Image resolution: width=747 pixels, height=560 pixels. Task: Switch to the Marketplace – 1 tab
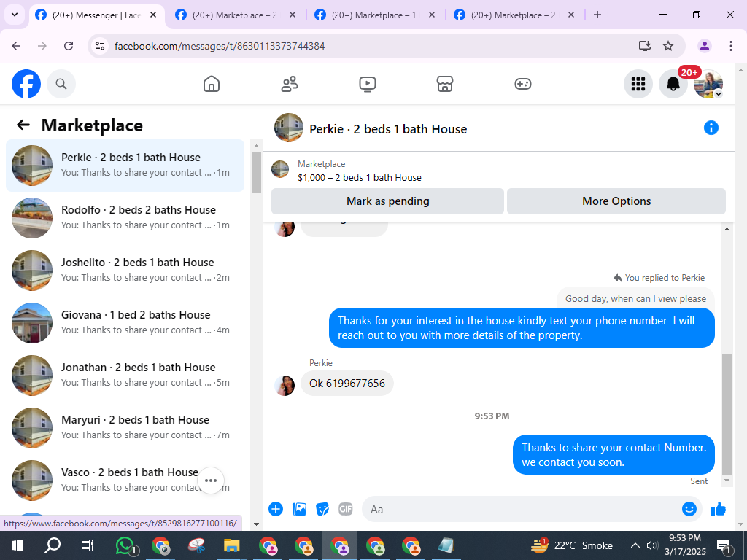coord(375,15)
